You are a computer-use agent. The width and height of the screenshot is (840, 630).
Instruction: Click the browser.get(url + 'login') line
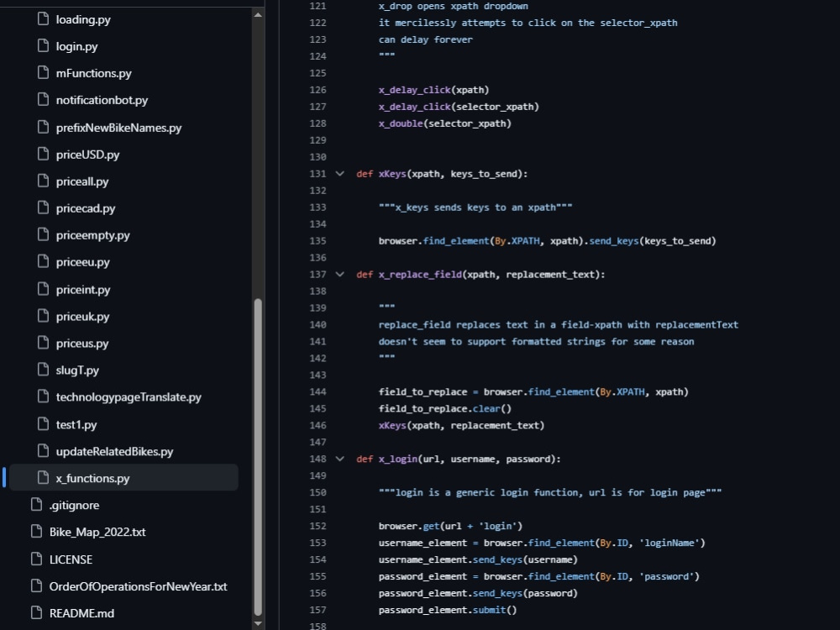tap(450, 526)
